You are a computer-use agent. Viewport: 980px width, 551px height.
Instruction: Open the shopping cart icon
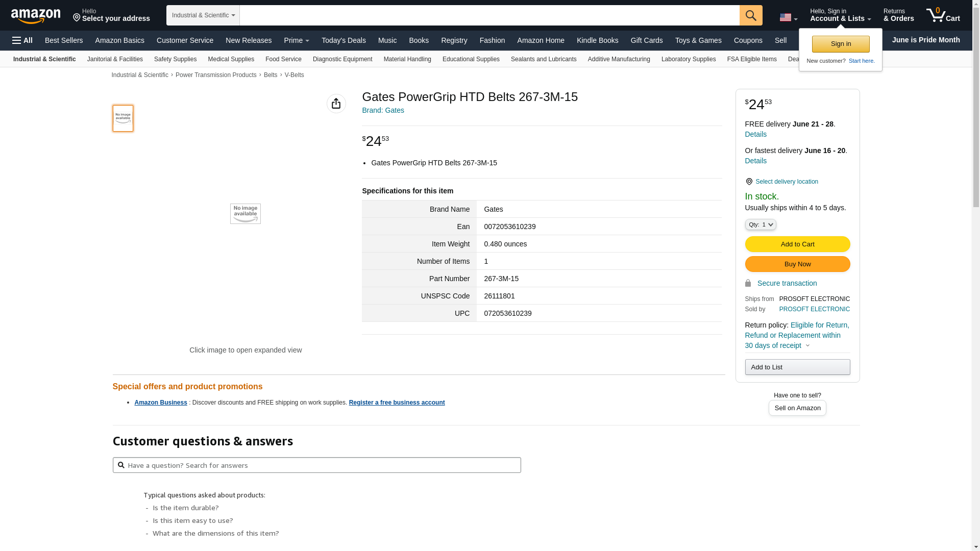(x=942, y=15)
